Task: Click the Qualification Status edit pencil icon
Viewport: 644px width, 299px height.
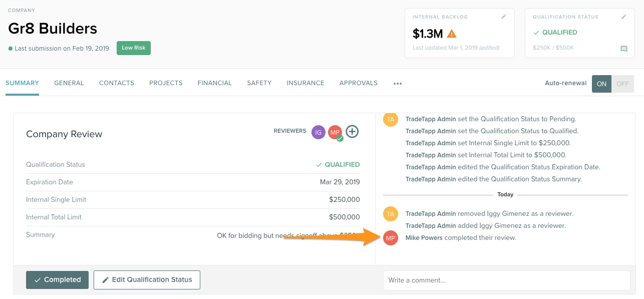Action: click(624, 17)
